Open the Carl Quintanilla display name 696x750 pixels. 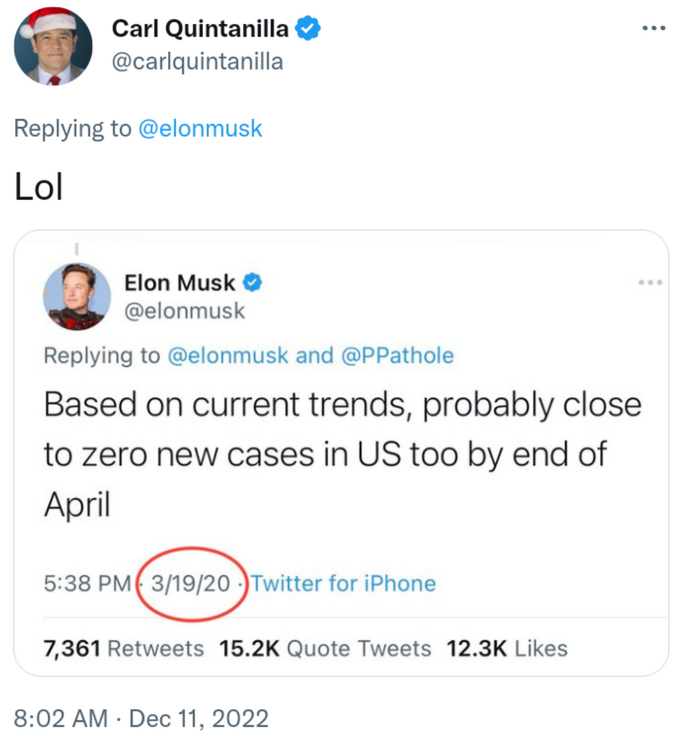[x=198, y=29]
